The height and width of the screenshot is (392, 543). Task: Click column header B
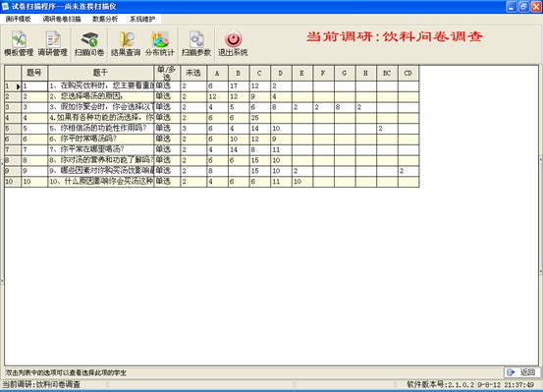(x=239, y=73)
